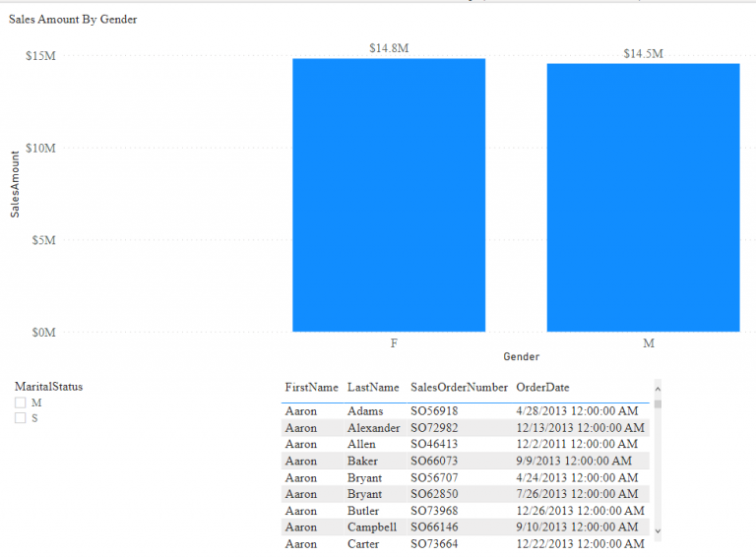The image size is (756, 557).
Task: Click the table scroll up arrow
Action: pyautogui.click(x=658, y=387)
